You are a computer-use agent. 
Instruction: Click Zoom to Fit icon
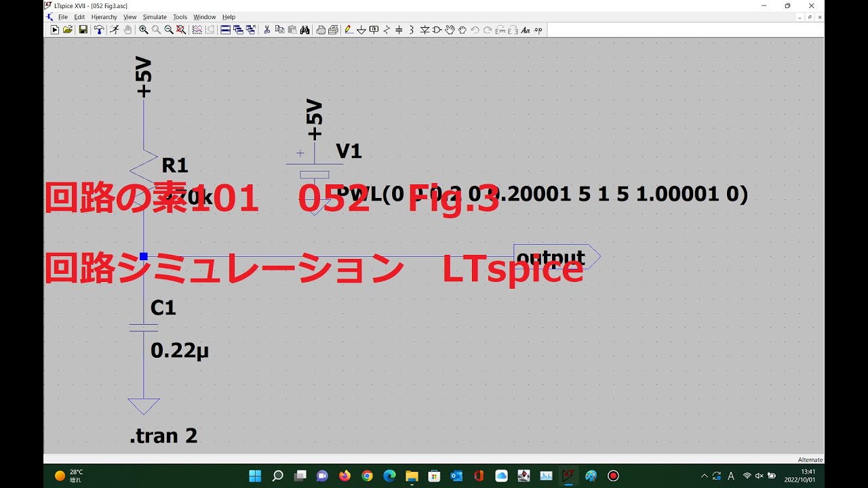click(x=181, y=30)
